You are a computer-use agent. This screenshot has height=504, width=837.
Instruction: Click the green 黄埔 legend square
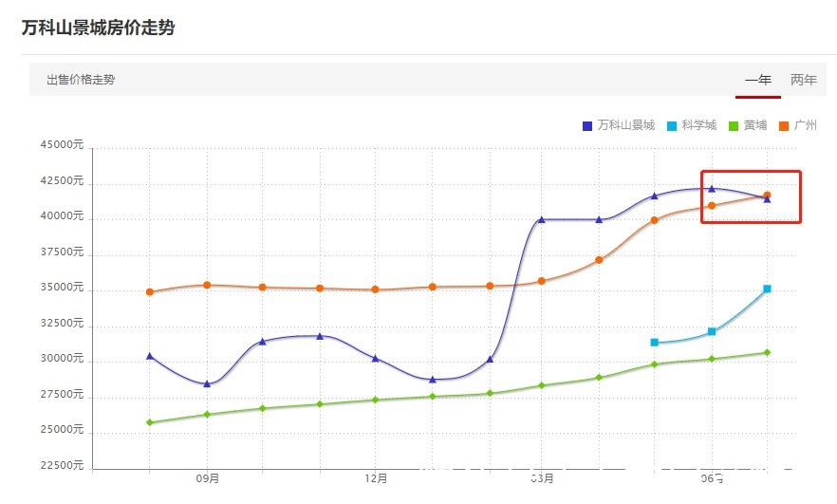[734, 126]
